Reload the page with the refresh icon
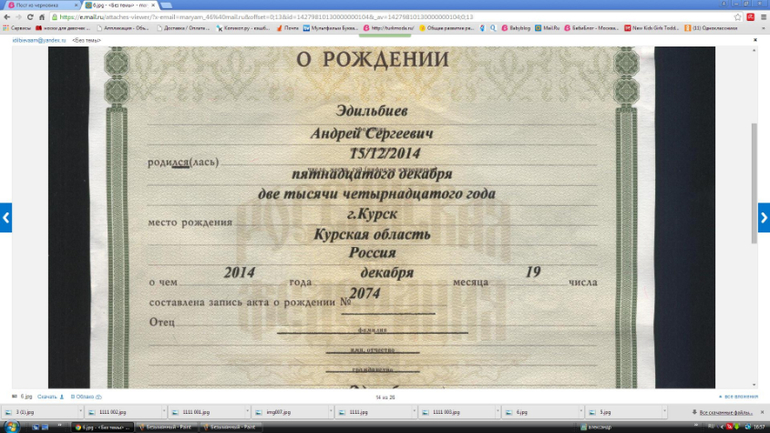Viewport: 770px width, 433px height. click(30, 17)
